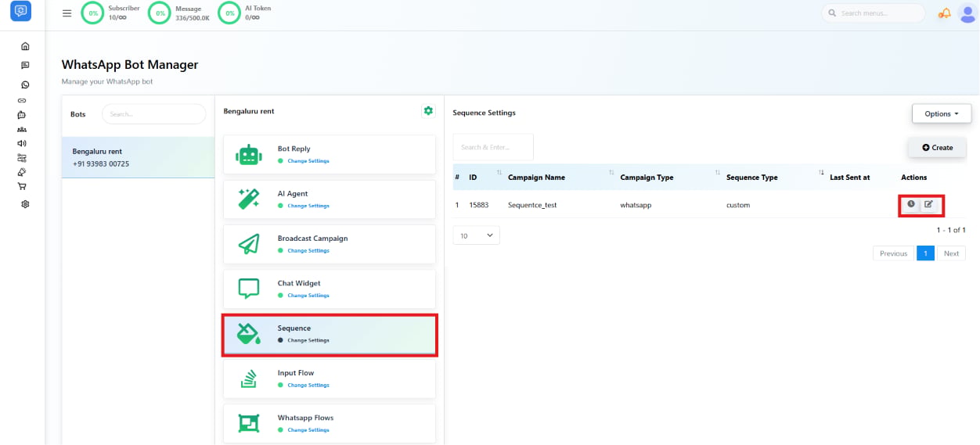Click Change Settings under Broadcast Campaign
This screenshot has height=445, width=980.
(308, 251)
